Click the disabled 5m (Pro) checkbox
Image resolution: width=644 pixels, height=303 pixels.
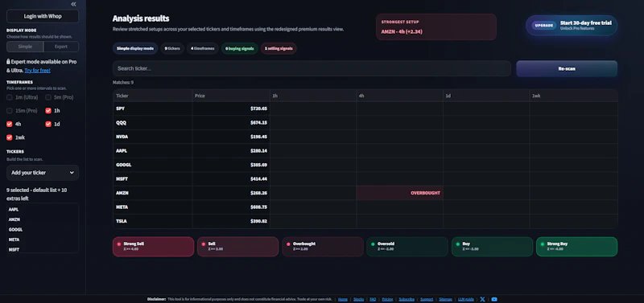(x=48, y=97)
